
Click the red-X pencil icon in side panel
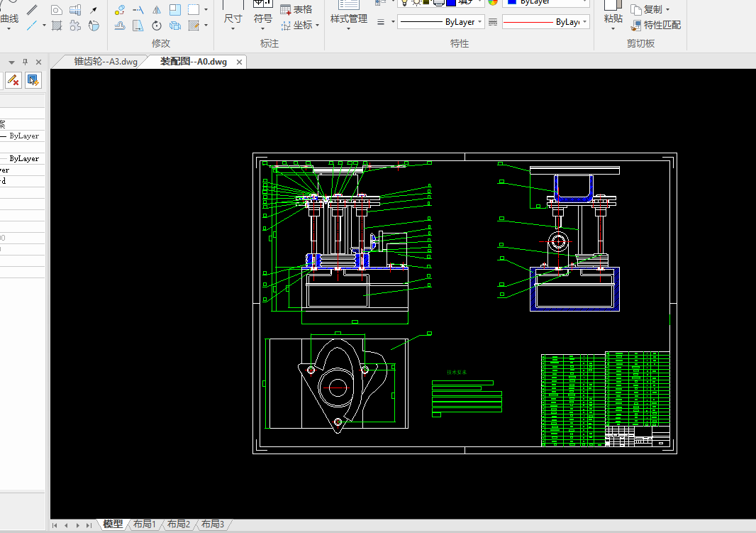pos(12,79)
